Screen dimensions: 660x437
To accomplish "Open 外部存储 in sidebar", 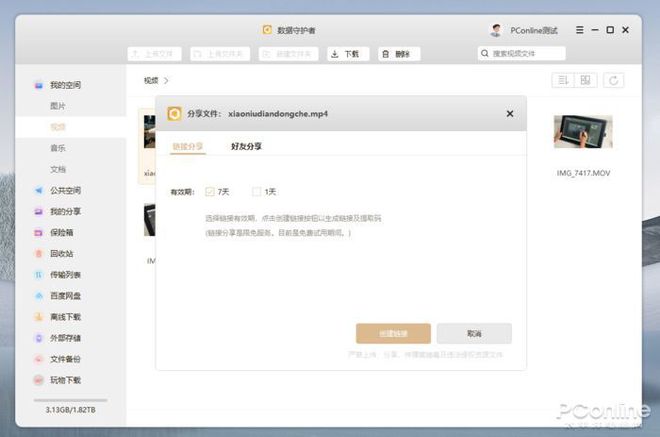I will (x=65, y=338).
